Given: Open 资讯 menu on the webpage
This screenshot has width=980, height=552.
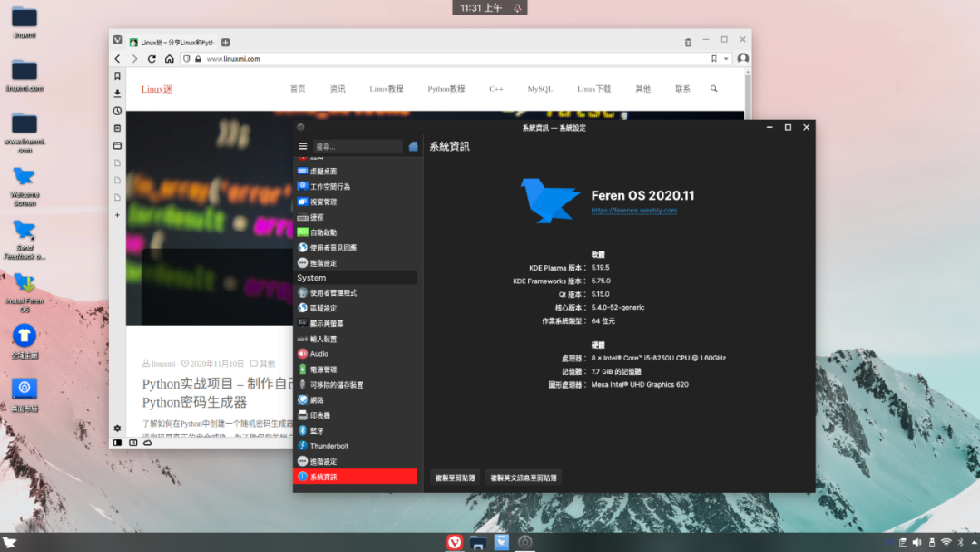Looking at the screenshot, I should (x=338, y=89).
